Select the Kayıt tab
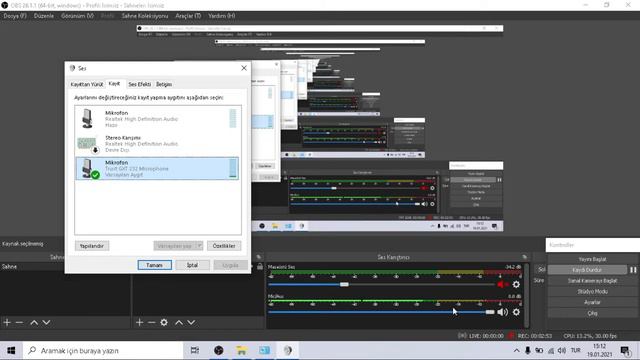 [x=114, y=84]
